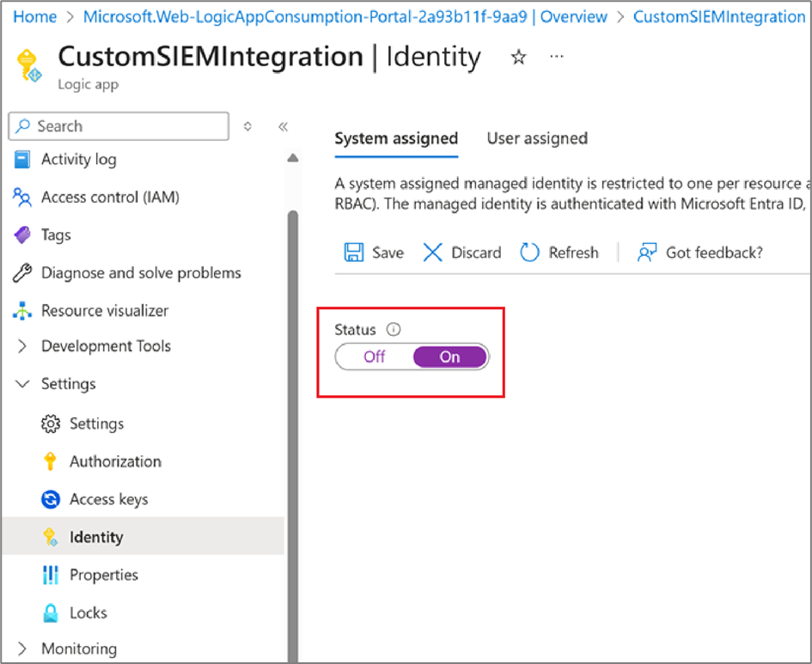The width and height of the screenshot is (812, 664).
Task: Collapse the sidebar with double-chevron button
Action: point(283,126)
